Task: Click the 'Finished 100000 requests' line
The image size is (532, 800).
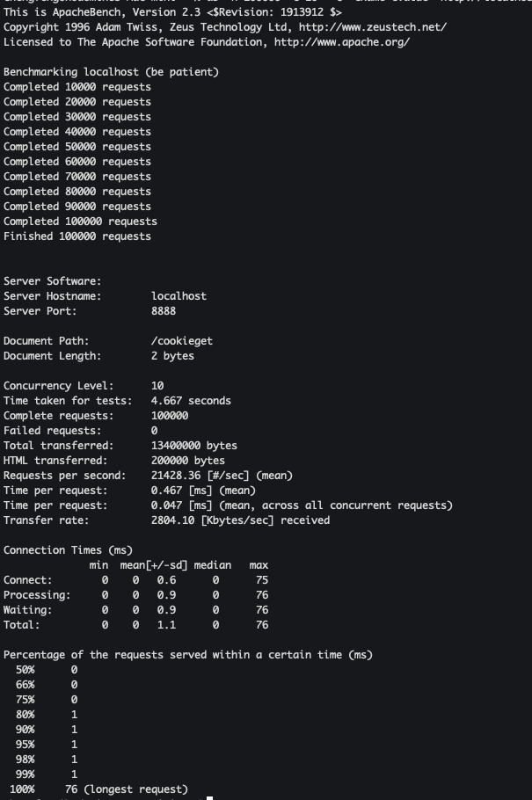Action: coord(77,236)
